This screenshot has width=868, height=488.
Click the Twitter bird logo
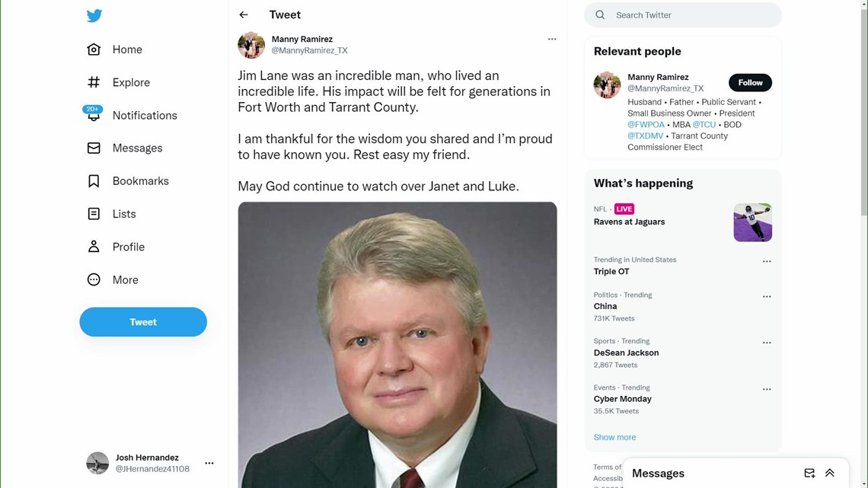tap(94, 16)
